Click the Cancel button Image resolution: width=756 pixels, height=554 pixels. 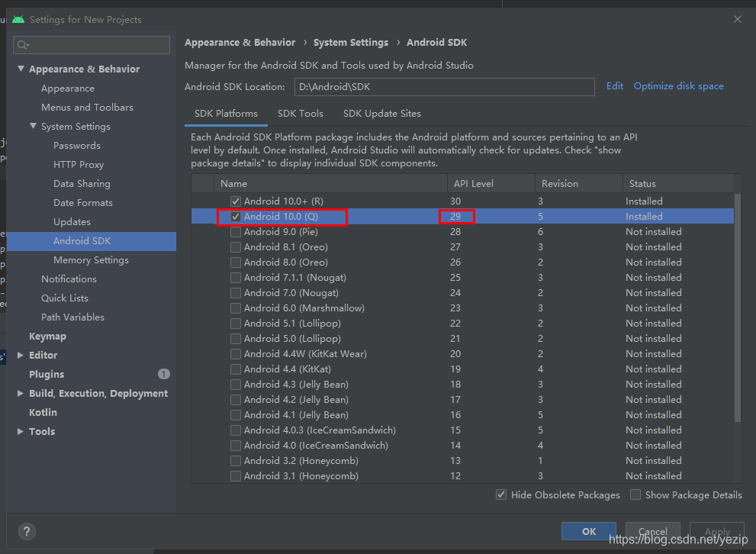[x=653, y=531]
